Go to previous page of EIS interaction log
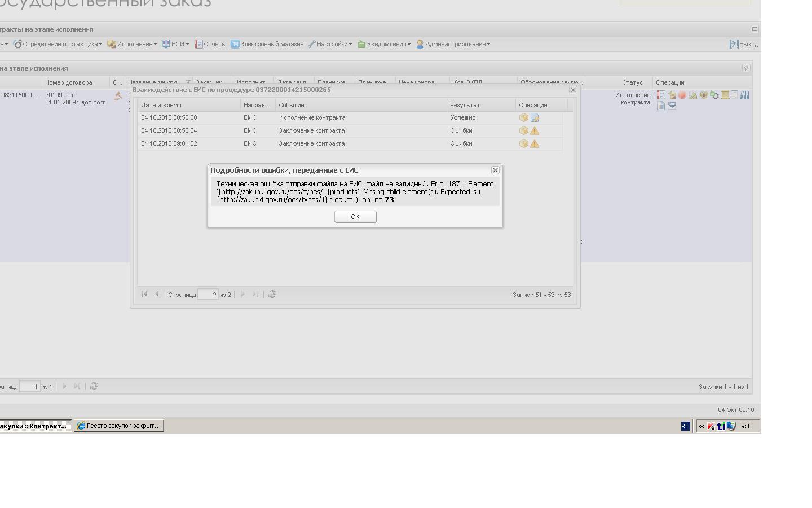Viewport: 812px width, 508px height. click(157, 294)
